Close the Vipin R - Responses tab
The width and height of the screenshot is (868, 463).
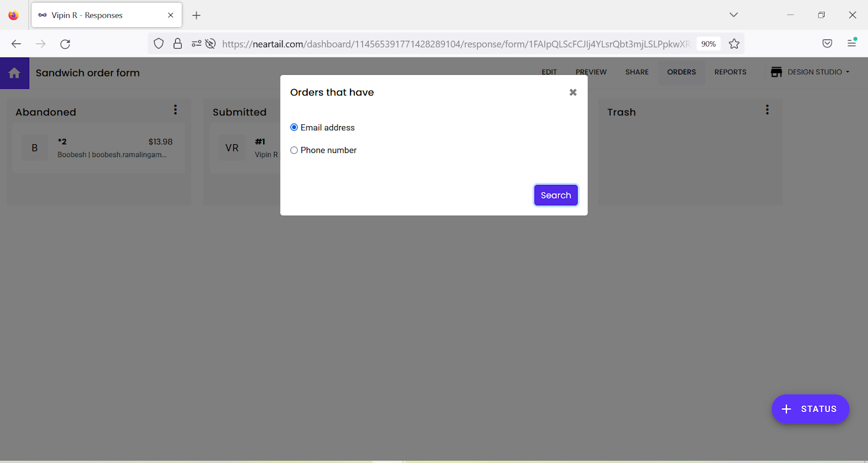[171, 15]
